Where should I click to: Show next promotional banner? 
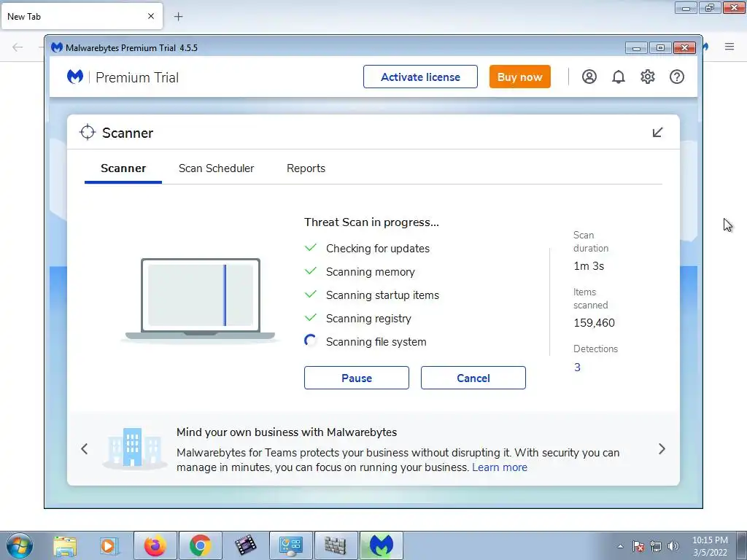[662, 449]
